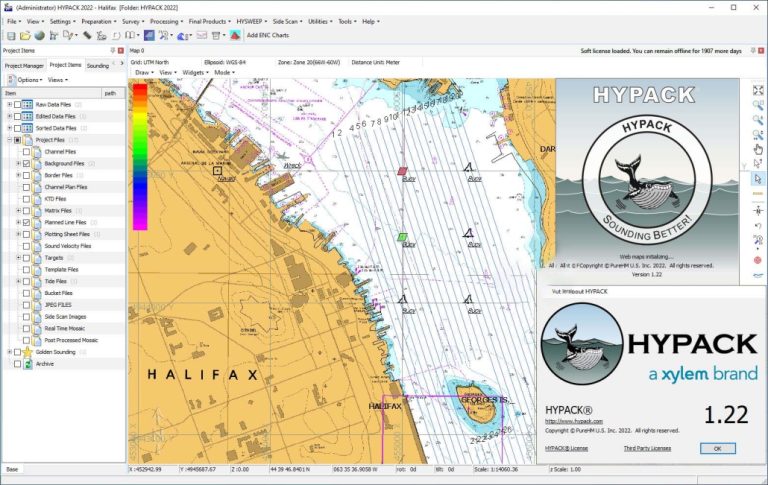Open the Draw dropdown in map toolbar
Image resolution: width=768 pixels, height=485 pixels.
pyautogui.click(x=144, y=73)
